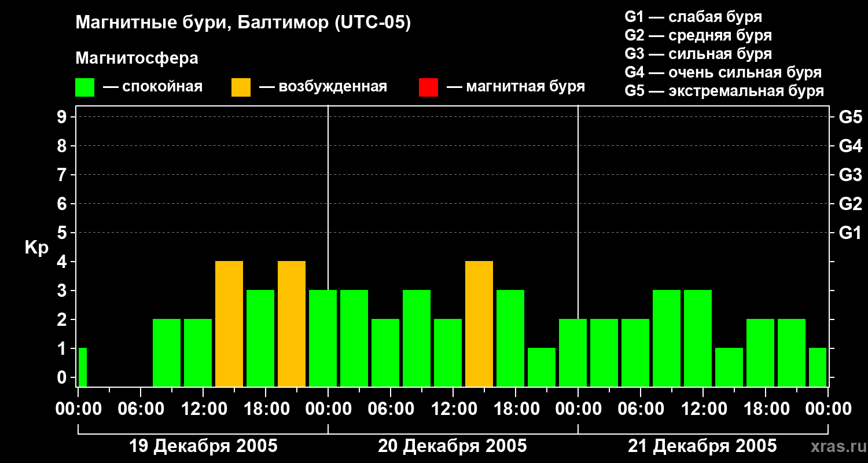Click the green bar crossing midnight into 20 Декабря
This screenshot has width=868, height=463.
(323, 339)
